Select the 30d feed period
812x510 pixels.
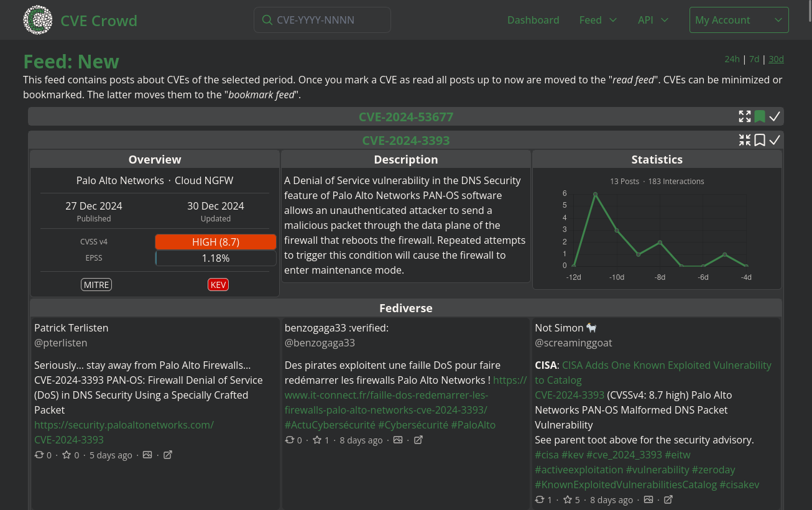[776, 59]
